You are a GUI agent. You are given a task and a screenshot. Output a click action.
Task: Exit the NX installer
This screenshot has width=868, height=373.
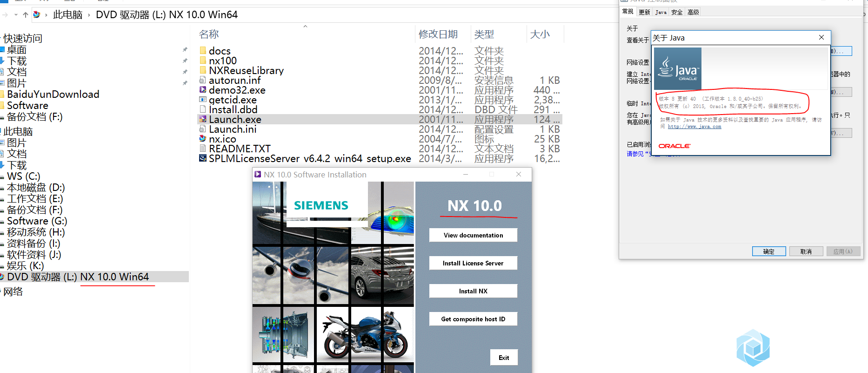point(504,358)
